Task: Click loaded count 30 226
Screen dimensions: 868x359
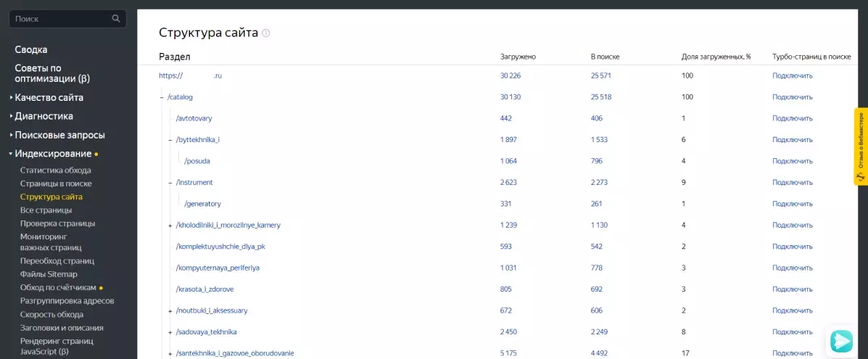Action: click(x=511, y=76)
